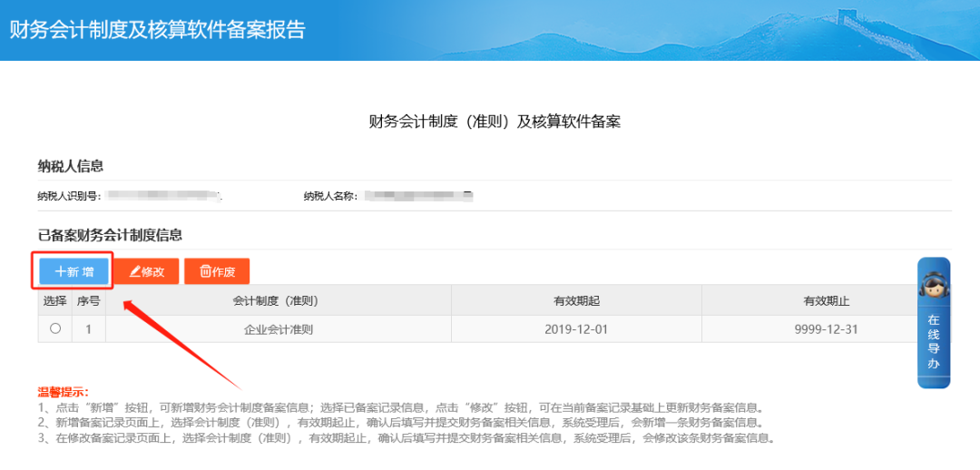Click the 新增 button to add a record
This screenshot has height=470, width=980.
click(x=73, y=271)
